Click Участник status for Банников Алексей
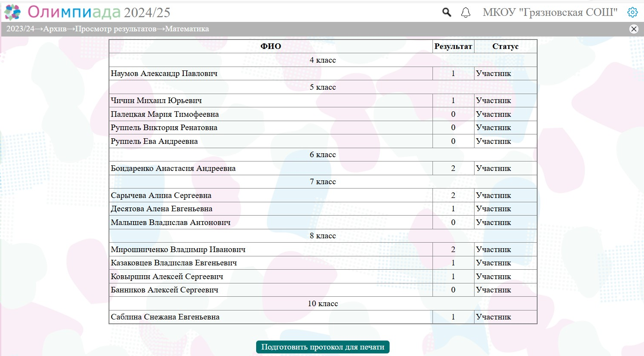Screen dimensions: 644x356 [493, 290]
